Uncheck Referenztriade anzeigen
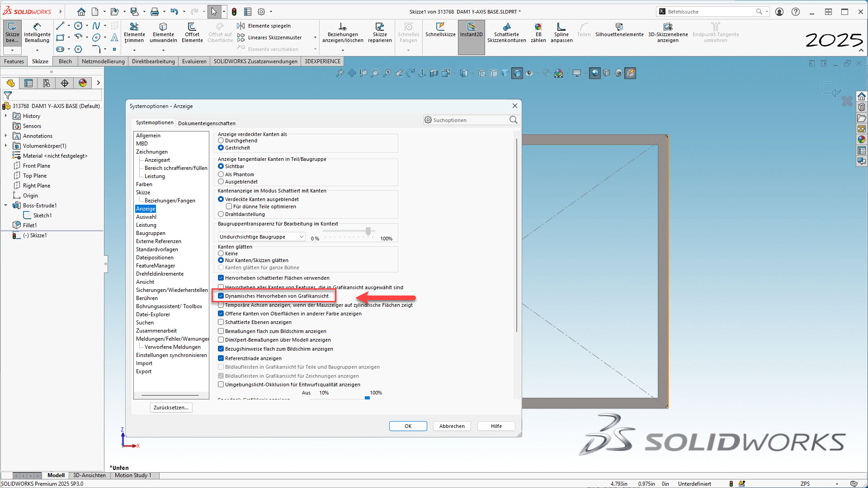This screenshot has width=868, height=488. pos(221,358)
